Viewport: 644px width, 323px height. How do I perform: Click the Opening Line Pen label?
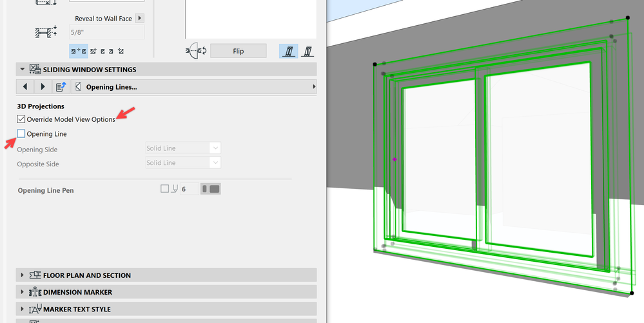46,190
